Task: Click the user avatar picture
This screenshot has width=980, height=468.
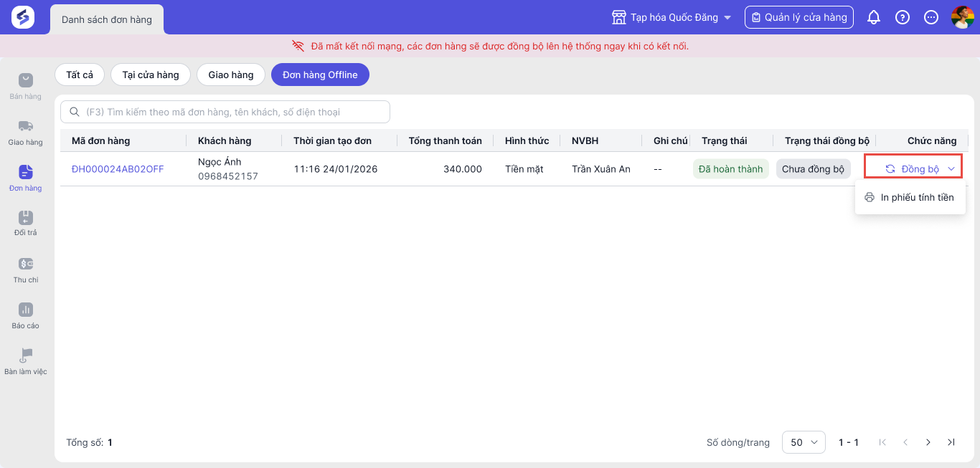Action: click(962, 17)
